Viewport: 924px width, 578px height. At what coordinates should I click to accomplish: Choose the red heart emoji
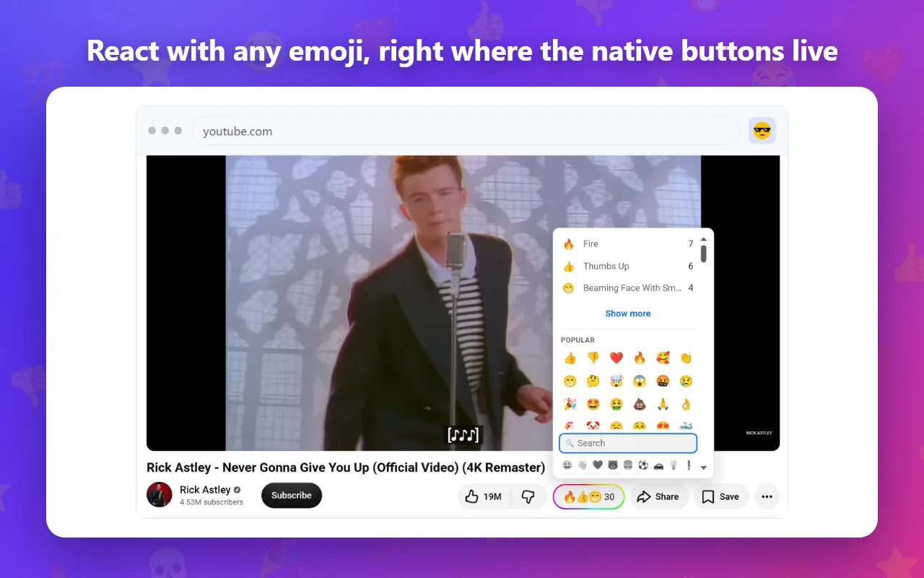click(x=616, y=358)
